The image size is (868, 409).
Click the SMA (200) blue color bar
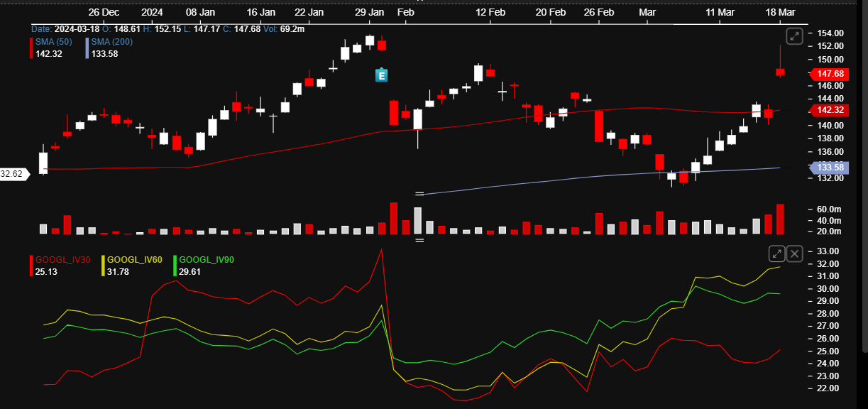87,48
